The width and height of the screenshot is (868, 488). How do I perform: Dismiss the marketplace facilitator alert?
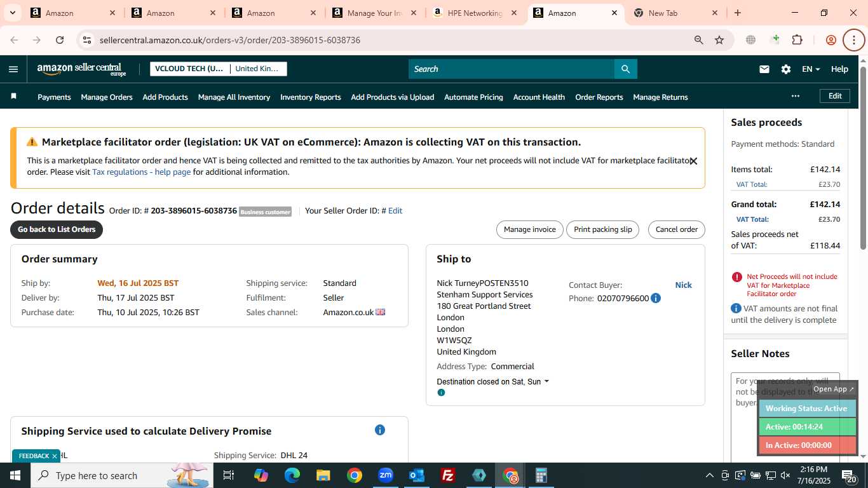(x=693, y=161)
